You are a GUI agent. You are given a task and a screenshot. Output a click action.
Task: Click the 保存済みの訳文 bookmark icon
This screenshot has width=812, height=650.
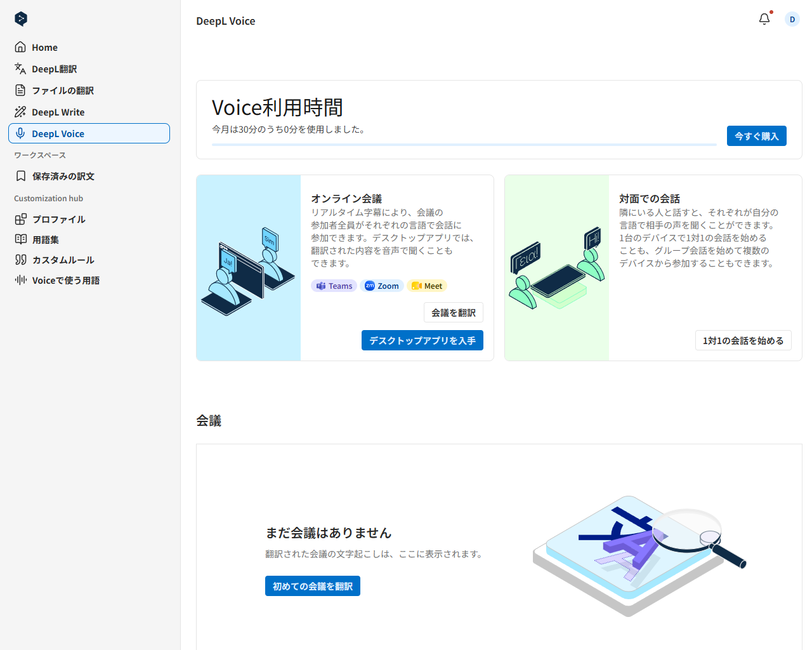pos(21,176)
